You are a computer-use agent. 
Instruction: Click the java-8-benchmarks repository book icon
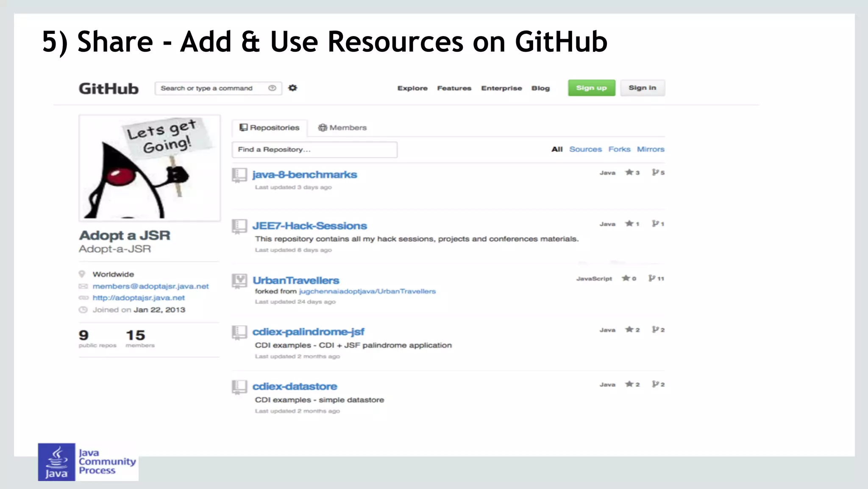[239, 175]
